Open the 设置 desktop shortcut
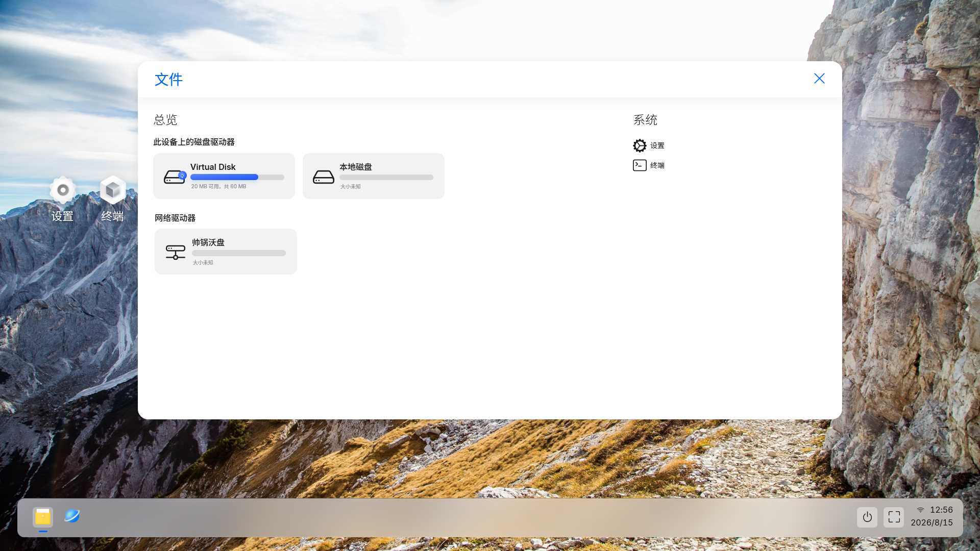 (62, 199)
